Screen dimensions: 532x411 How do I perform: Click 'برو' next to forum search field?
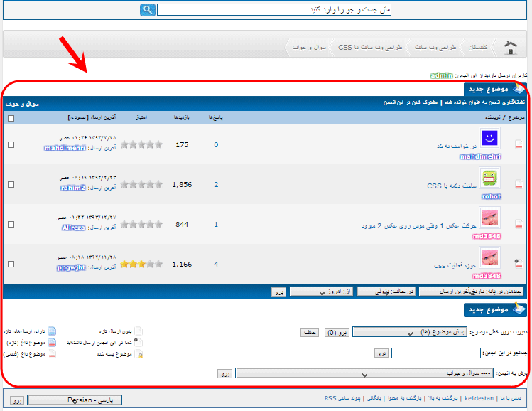381,353
